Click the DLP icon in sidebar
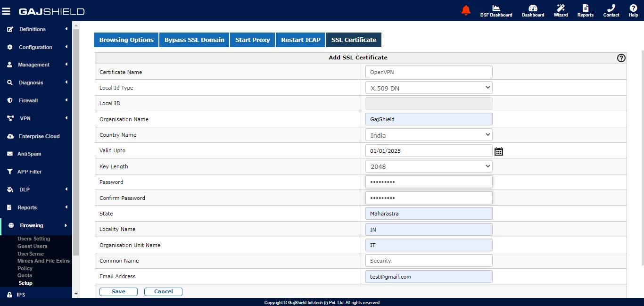644x306 pixels. click(10, 190)
